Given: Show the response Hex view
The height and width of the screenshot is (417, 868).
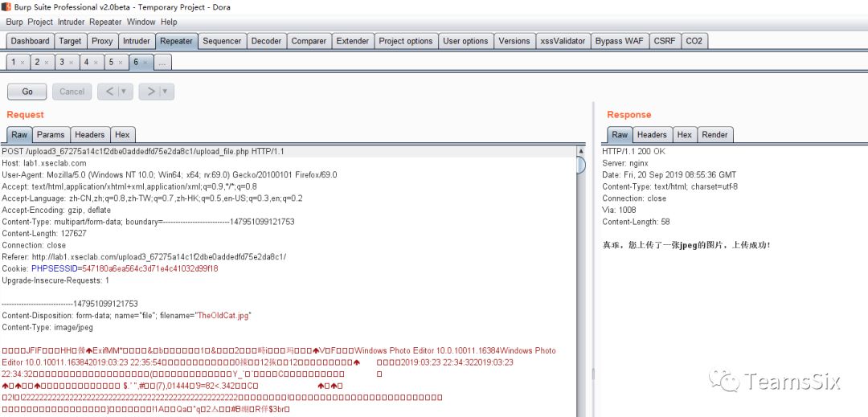Looking at the screenshot, I should [x=685, y=134].
